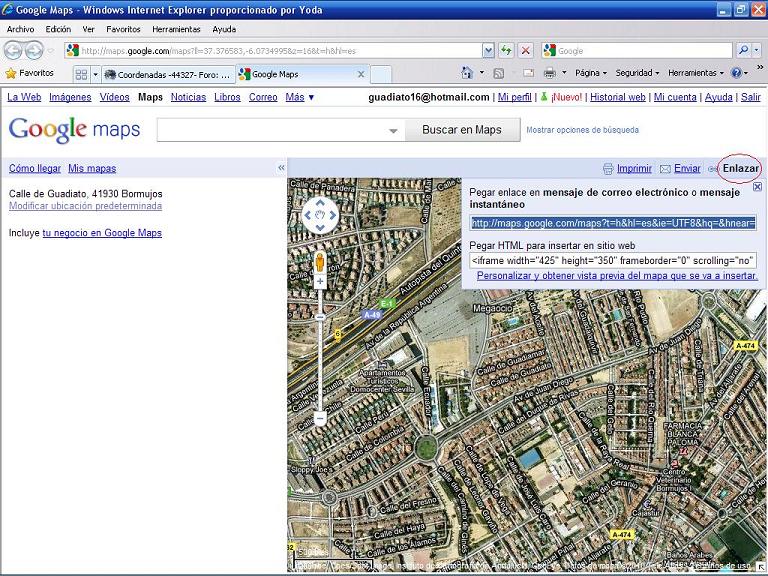Open the Archivo menu
Screen dimensions: 768x576
click(21, 29)
